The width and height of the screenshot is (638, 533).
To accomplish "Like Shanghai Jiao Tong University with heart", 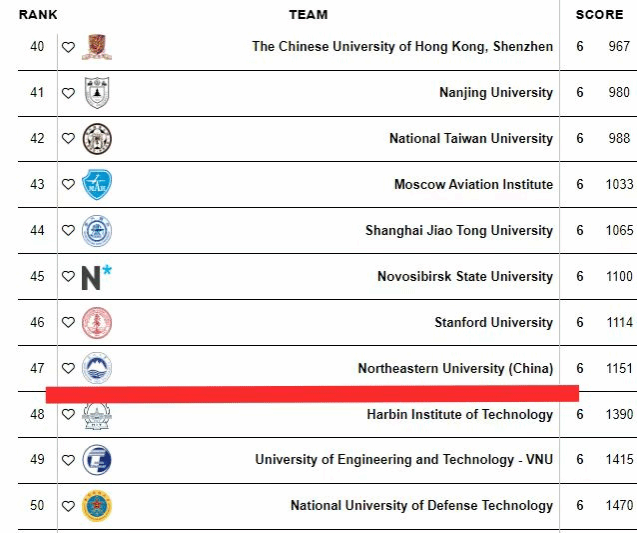I will (68, 231).
